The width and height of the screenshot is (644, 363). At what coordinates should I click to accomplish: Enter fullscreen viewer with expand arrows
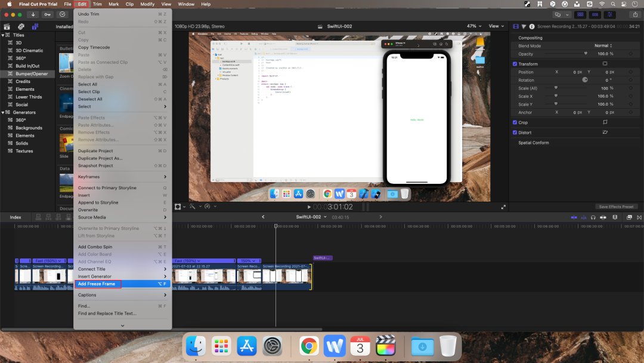coord(503,207)
